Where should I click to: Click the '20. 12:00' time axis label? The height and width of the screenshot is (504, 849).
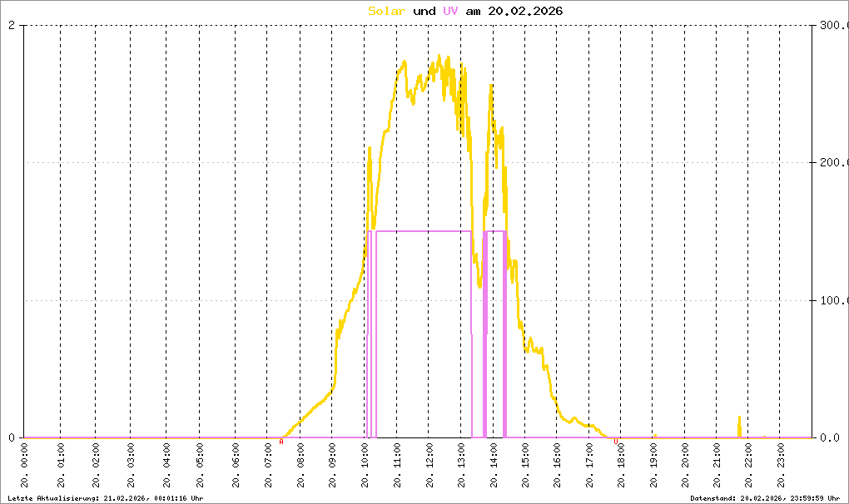tap(429, 466)
